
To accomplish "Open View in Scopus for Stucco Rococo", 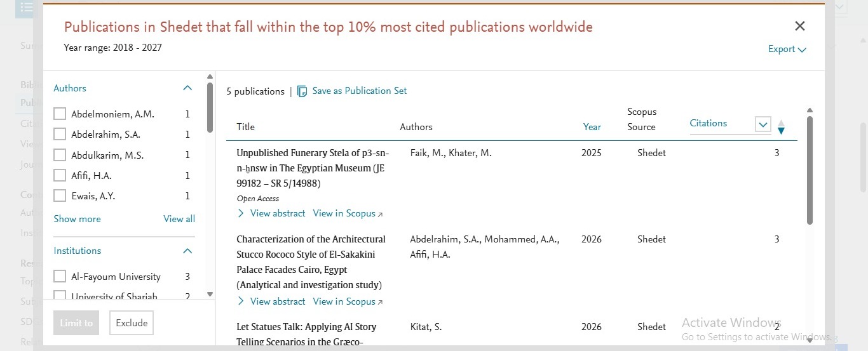I will [x=348, y=301].
